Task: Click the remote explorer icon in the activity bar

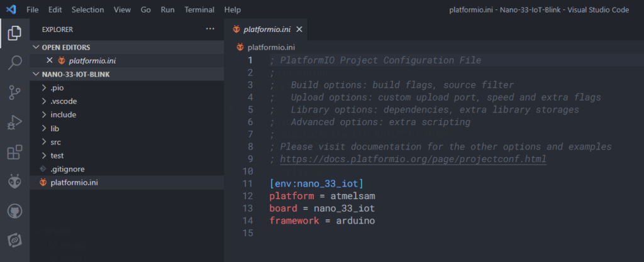Action: (14, 240)
